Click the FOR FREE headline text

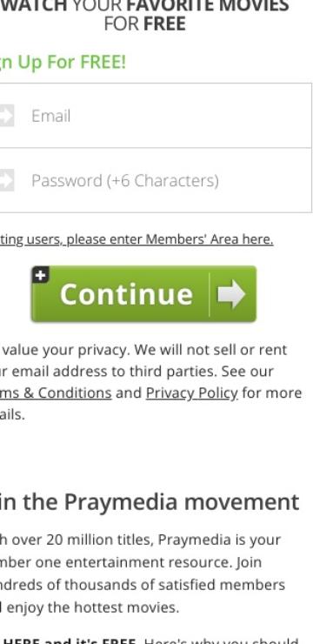(145, 24)
